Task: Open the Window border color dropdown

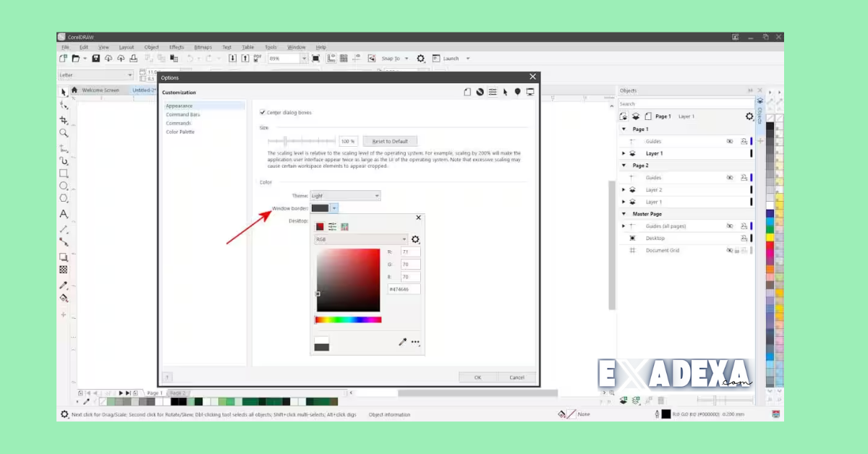Action: coord(335,207)
